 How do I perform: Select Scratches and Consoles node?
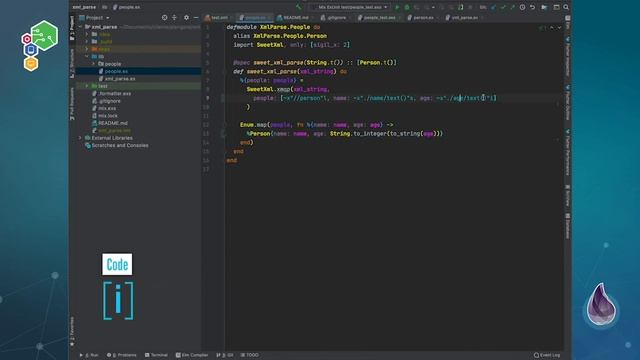pyautogui.click(x=116, y=145)
